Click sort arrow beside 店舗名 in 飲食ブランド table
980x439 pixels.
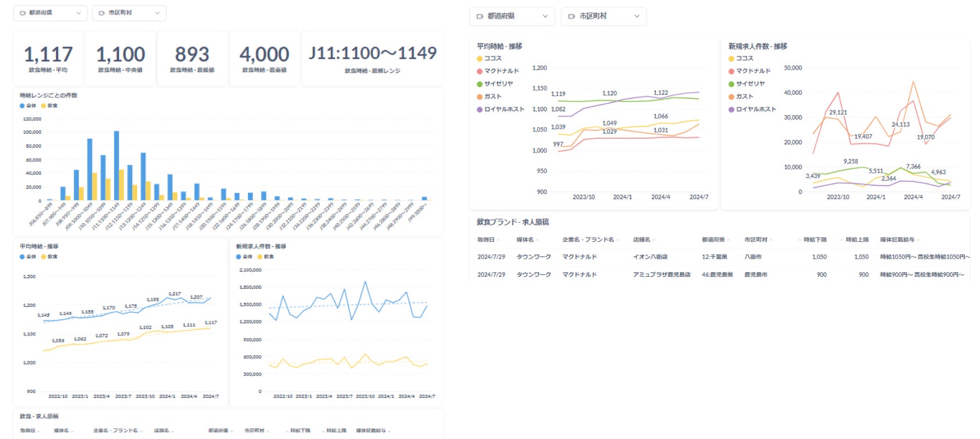(654, 240)
